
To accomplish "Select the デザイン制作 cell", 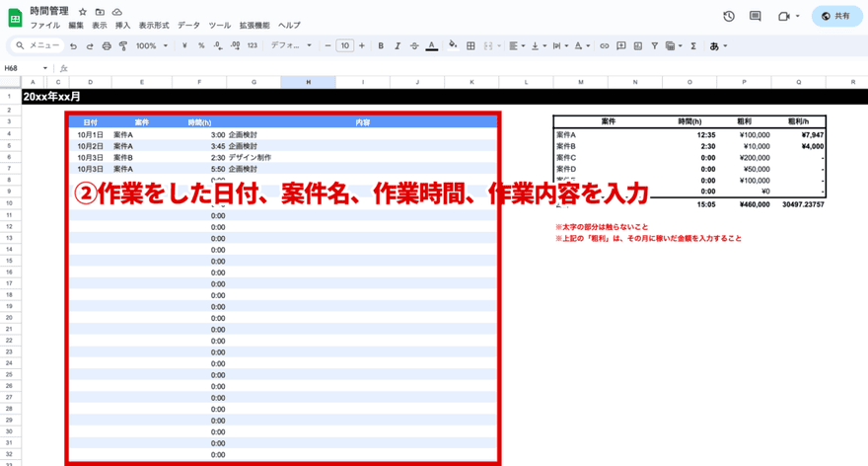I will point(253,157).
